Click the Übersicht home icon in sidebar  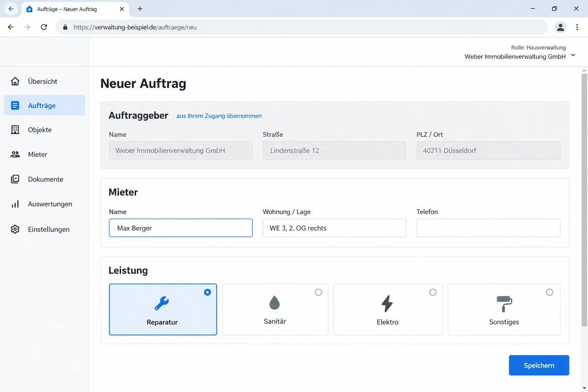pos(15,81)
